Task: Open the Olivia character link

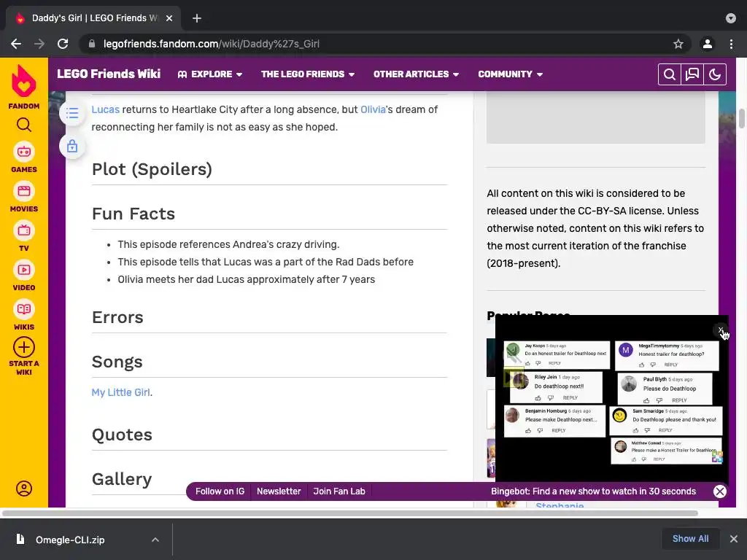Action: [373, 109]
